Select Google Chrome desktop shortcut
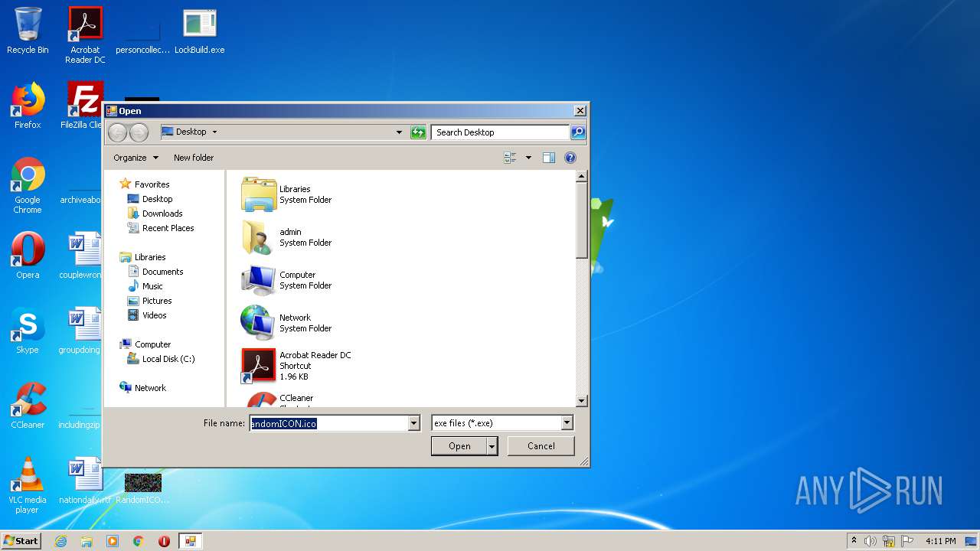The width and height of the screenshot is (980, 551). coord(28,185)
